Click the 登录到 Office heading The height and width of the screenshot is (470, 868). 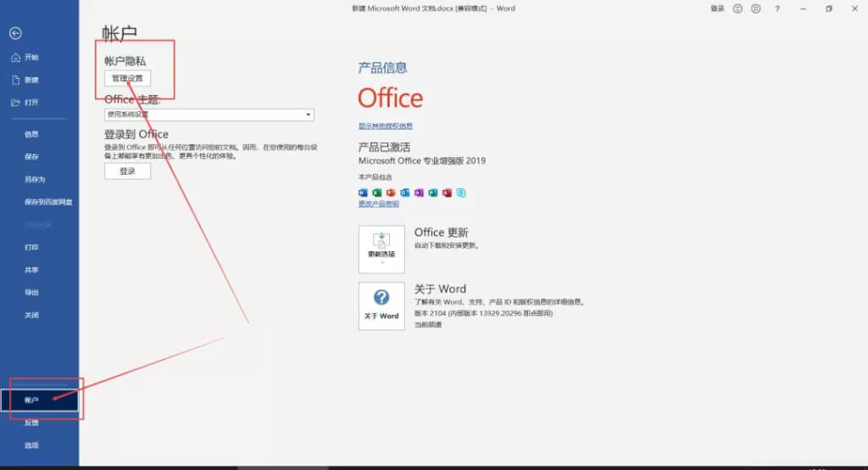point(136,134)
